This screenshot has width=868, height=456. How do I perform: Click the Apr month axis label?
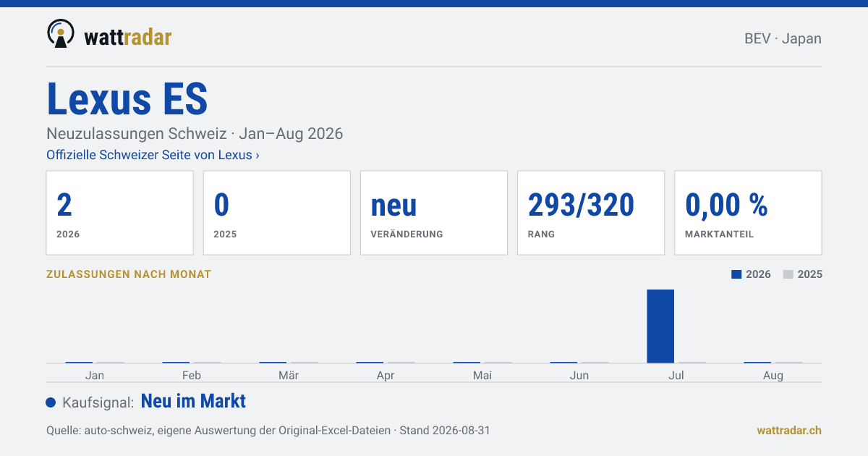[386, 376]
